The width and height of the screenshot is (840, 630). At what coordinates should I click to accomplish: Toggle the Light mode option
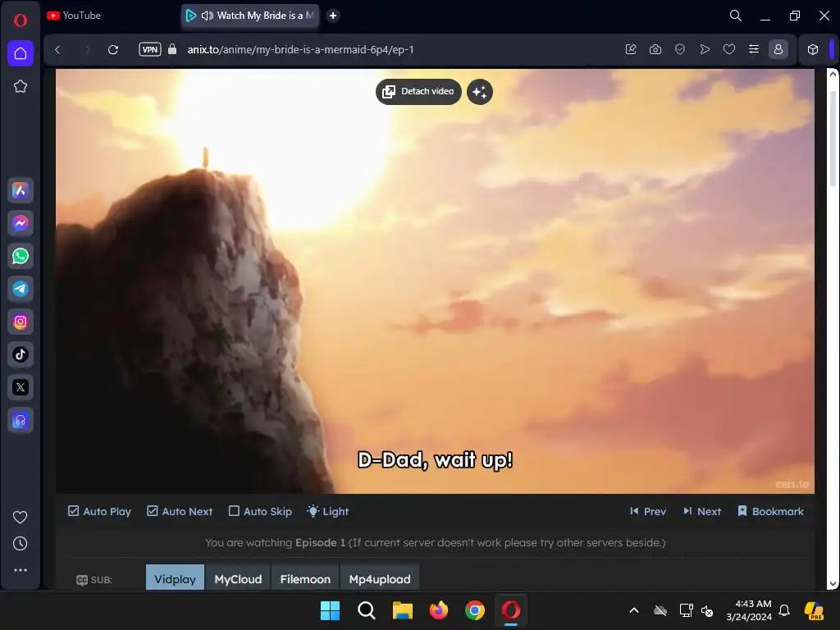pyautogui.click(x=328, y=511)
